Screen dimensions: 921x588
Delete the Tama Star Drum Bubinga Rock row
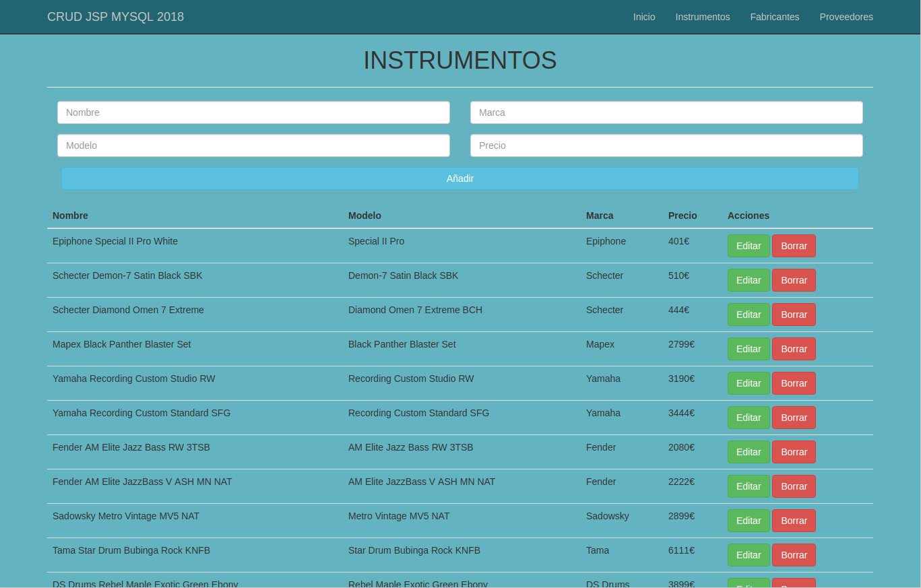pyautogui.click(x=794, y=555)
